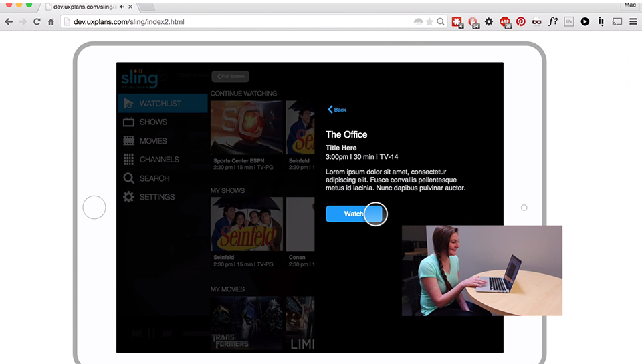
Task: Go back using the blue Back link
Action: pyautogui.click(x=337, y=110)
